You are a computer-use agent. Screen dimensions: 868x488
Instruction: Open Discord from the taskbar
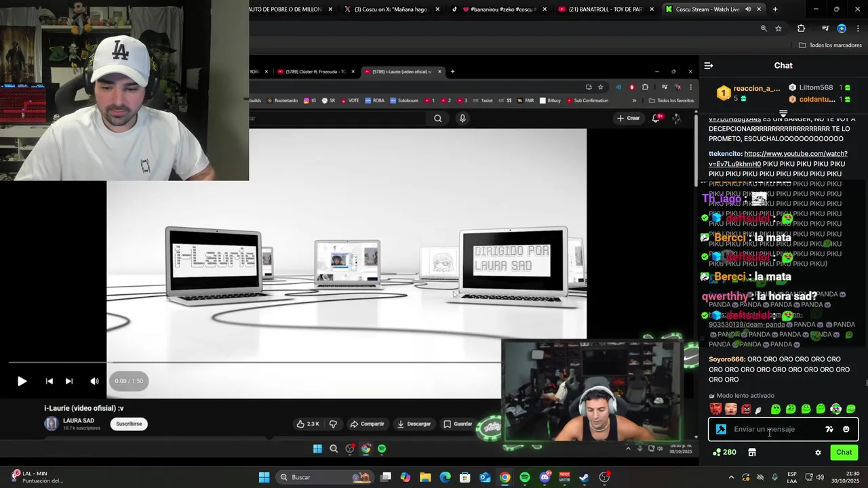(545, 477)
